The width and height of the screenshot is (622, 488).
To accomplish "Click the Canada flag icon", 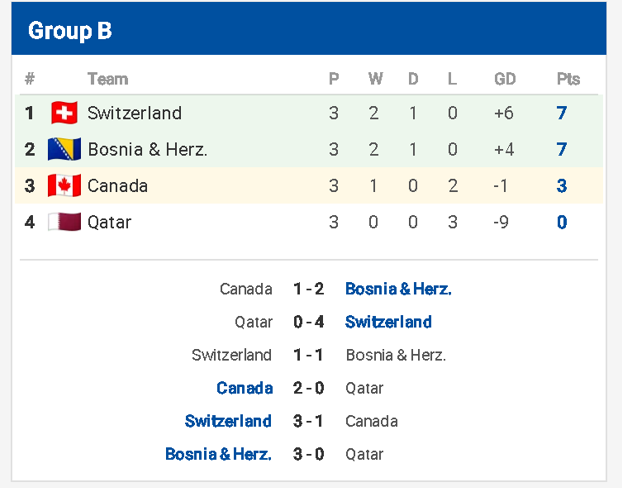I will [x=64, y=186].
